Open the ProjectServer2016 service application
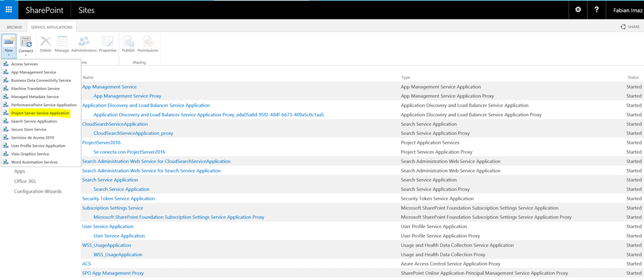The height and width of the screenshot is (280, 644). pyautogui.click(x=101, y=143)
